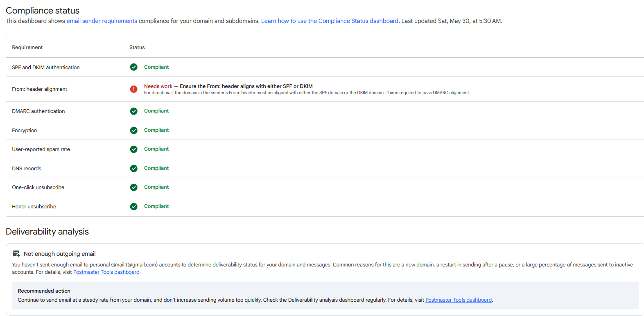The width and height of the screenshot is (644, 316).
Task: Click the Not enough outgoing email title
Action: [x=60, y=254]
